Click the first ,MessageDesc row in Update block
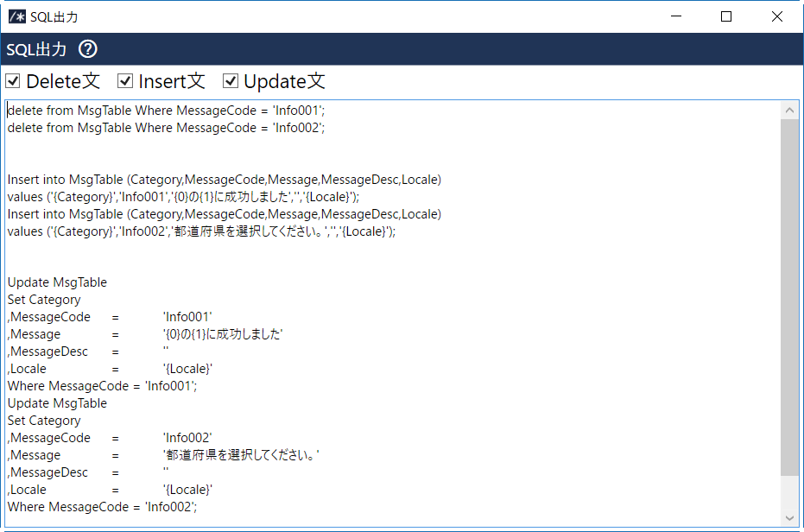 [48, 351]
